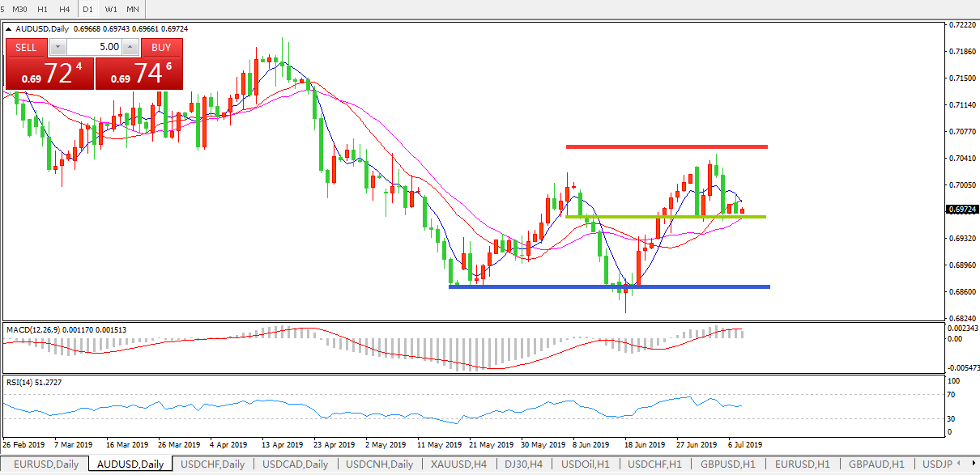
Task: Click the 5.00 volume input field
Action: (x=93, y=47)
